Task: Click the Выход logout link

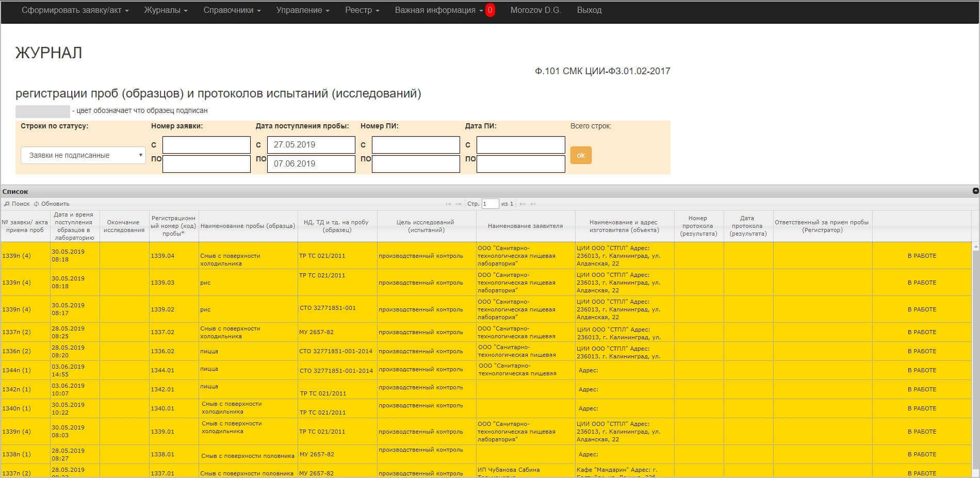Action: point(589,10)
